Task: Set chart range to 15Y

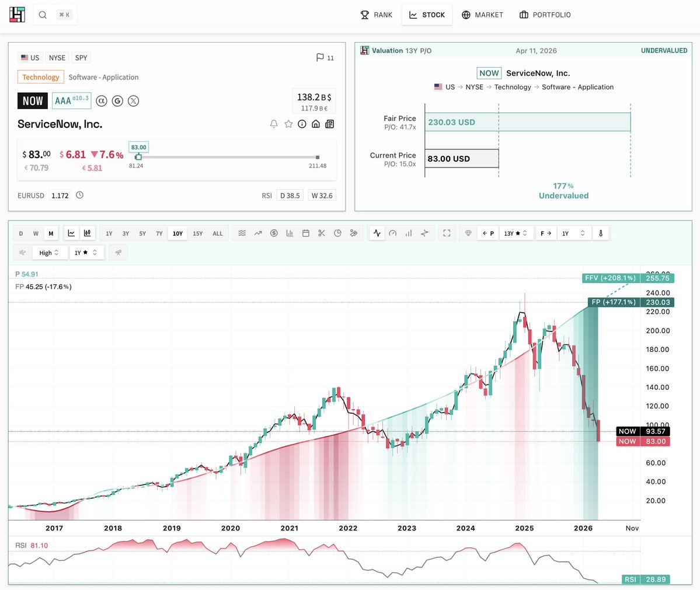Action: (198, 233)
